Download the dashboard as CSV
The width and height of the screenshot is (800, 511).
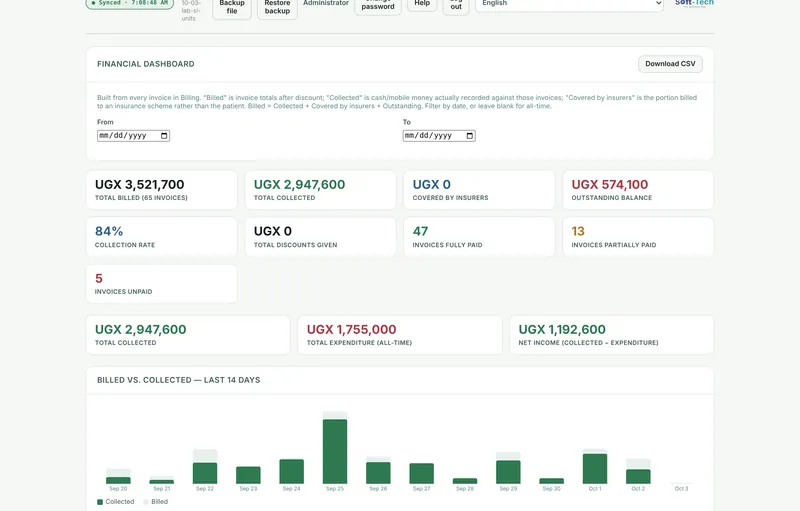point(670,64)
